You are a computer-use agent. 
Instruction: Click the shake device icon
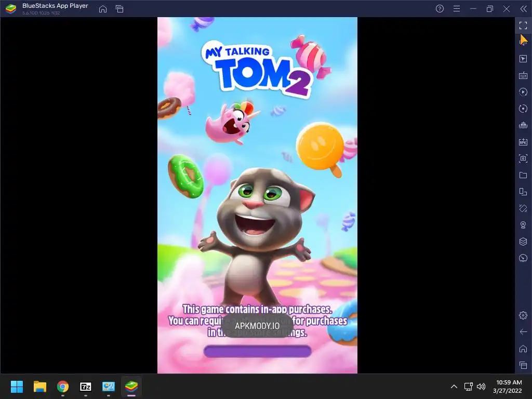tap(523, 208)
